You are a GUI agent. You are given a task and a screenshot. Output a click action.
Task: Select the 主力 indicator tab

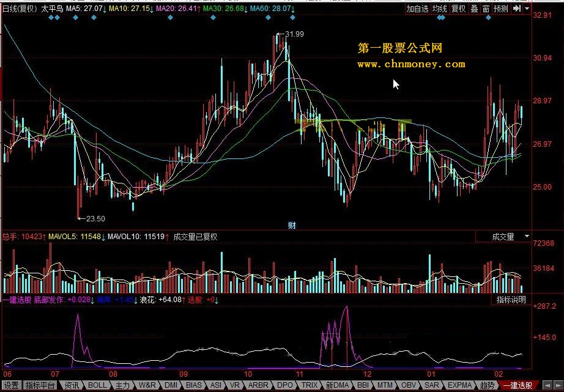(x=122, y=385)
